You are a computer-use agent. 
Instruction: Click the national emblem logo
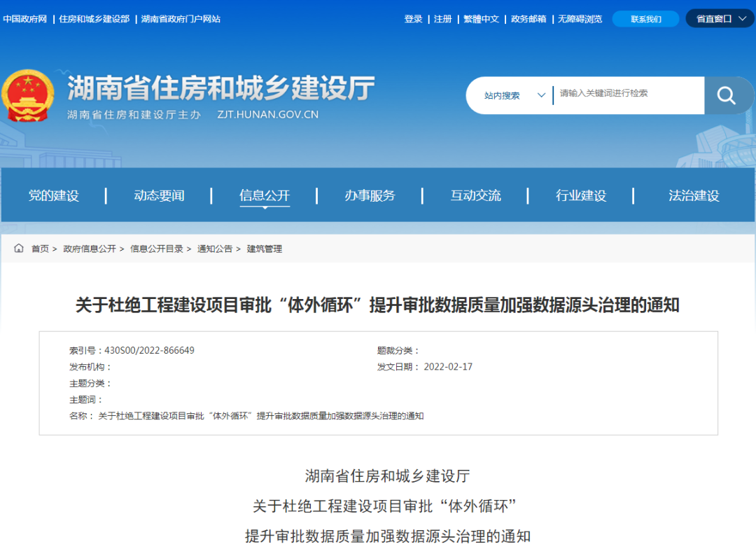click(x=27, y=96)
